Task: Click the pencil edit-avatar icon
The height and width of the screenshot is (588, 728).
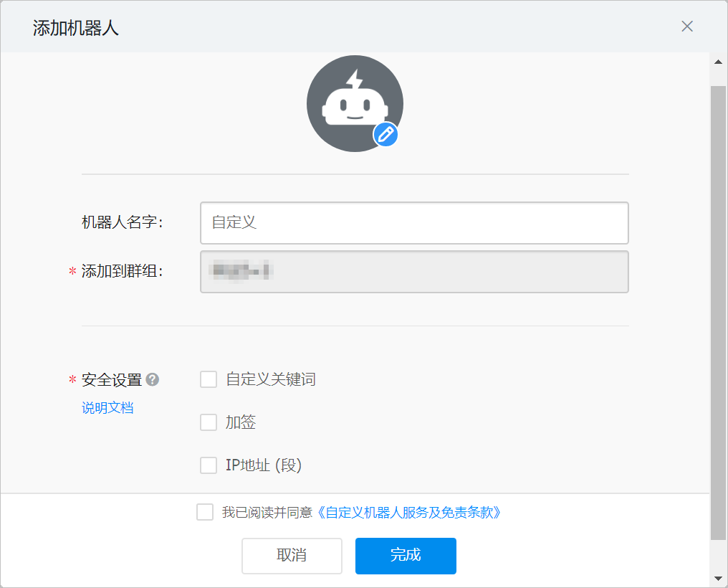Action: pos(385,135)
